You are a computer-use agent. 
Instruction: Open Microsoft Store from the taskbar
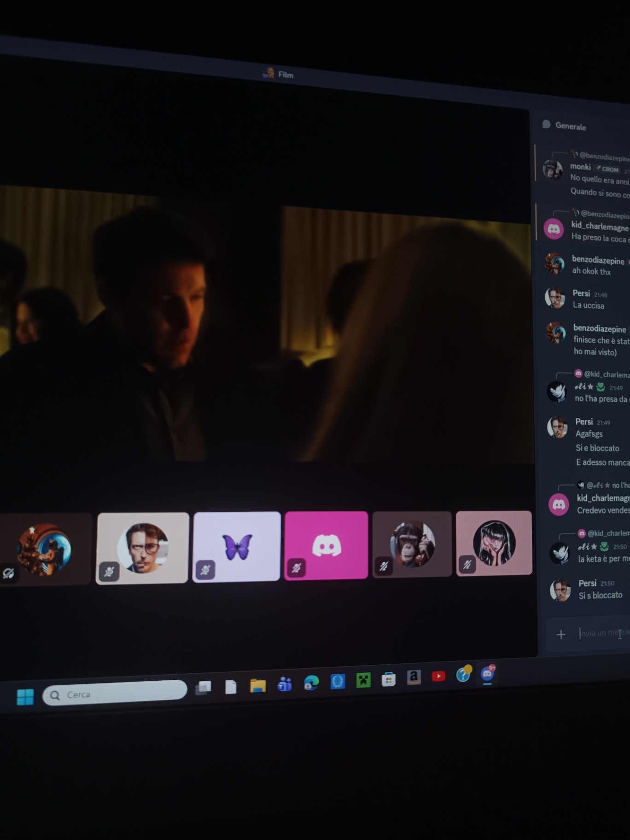(389, 679)
